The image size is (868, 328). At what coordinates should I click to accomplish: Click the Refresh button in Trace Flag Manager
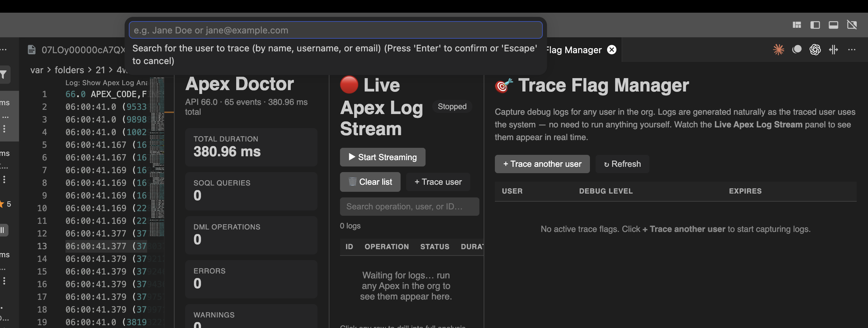coord(622,164)
